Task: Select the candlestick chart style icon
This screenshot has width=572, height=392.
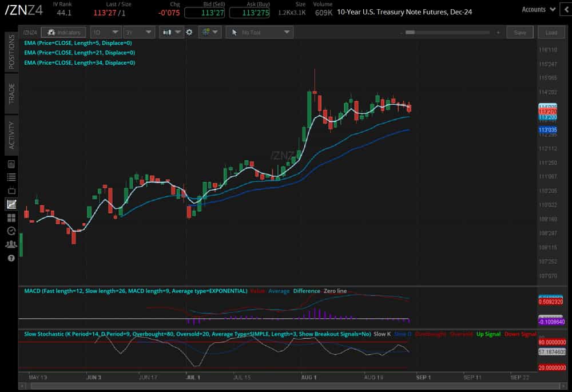Action: 168,32
